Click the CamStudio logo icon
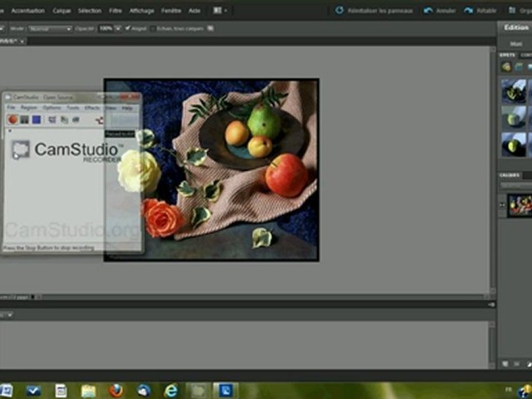Viewport: 532px width, 399px height. (x=21, y=150)
